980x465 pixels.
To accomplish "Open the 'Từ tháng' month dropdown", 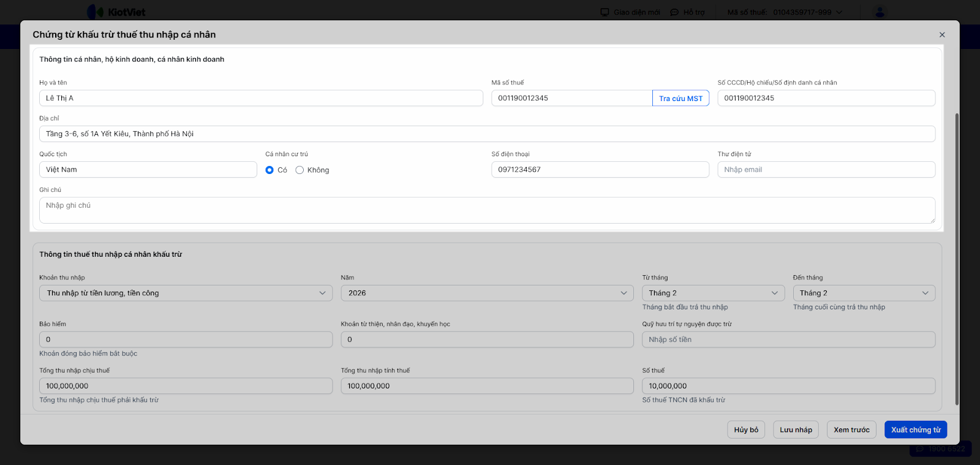I will point(713,293).
